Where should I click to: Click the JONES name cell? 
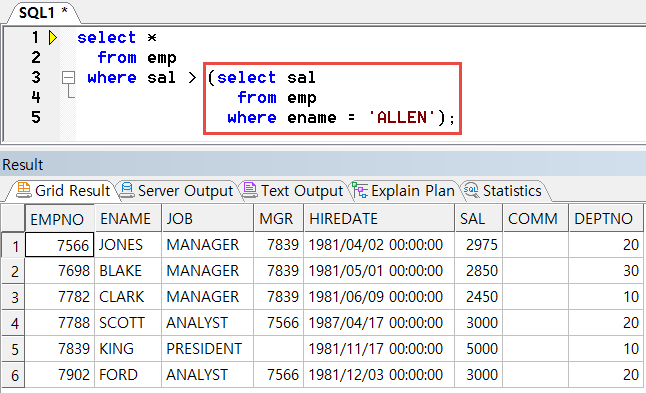point(128,245)
